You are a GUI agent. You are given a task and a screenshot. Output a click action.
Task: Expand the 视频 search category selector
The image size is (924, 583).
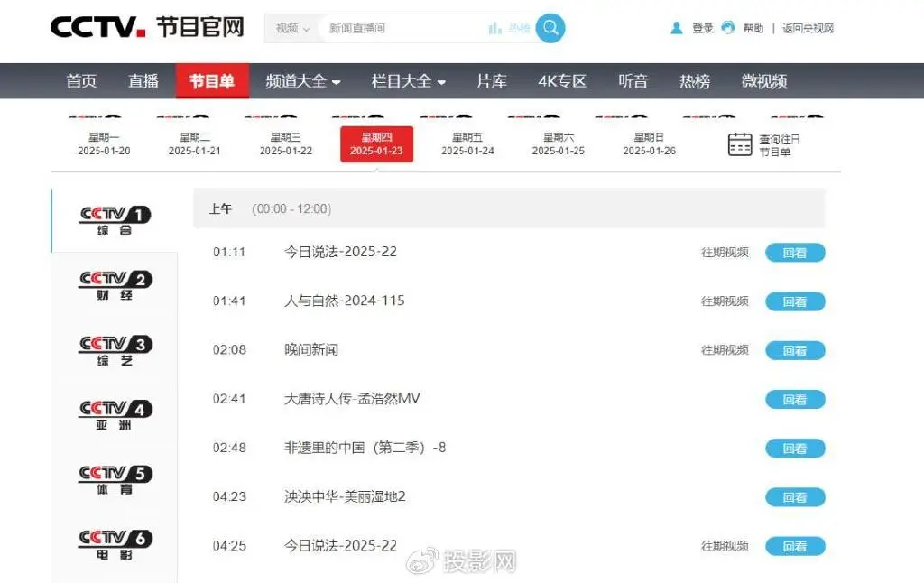tap(289, 28)
